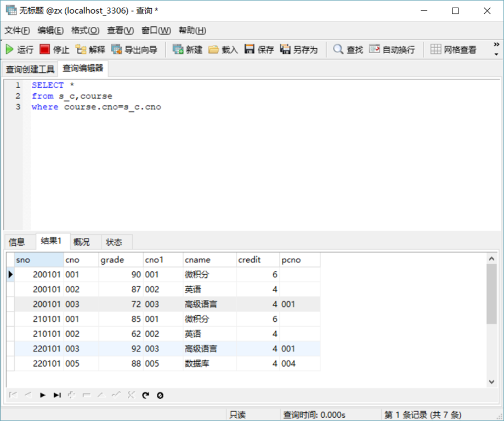Open the 格式(O) menu
This screenshot has width=504, height=421.
click(85, 31)
